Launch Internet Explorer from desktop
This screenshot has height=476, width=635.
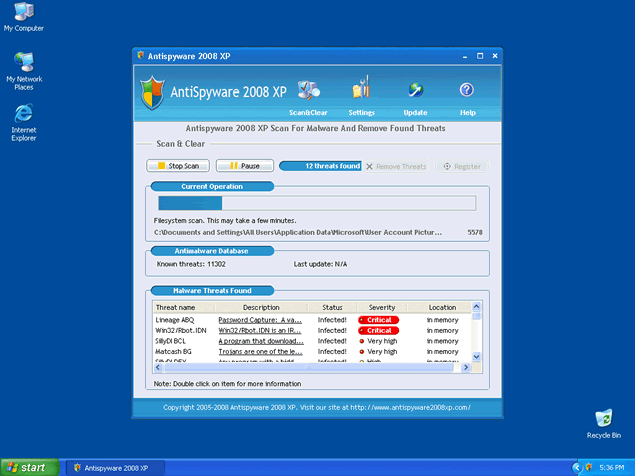tap(23, 115)
